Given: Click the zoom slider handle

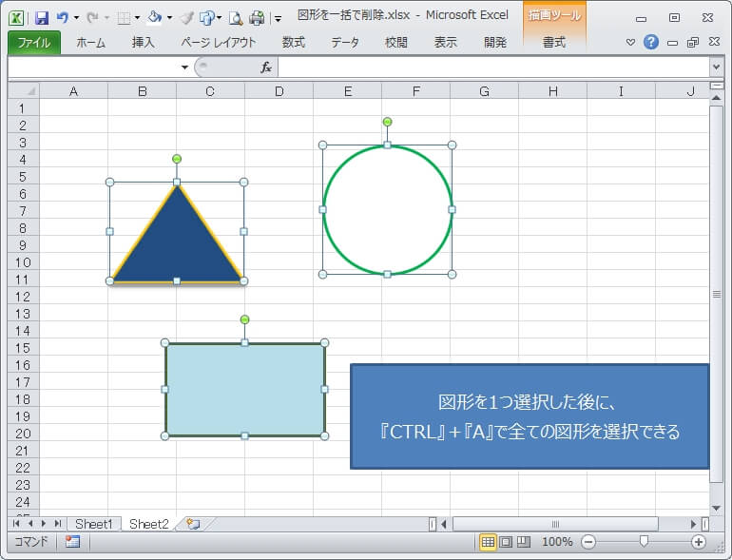Looking at the screenshot, I should (644, 542).
